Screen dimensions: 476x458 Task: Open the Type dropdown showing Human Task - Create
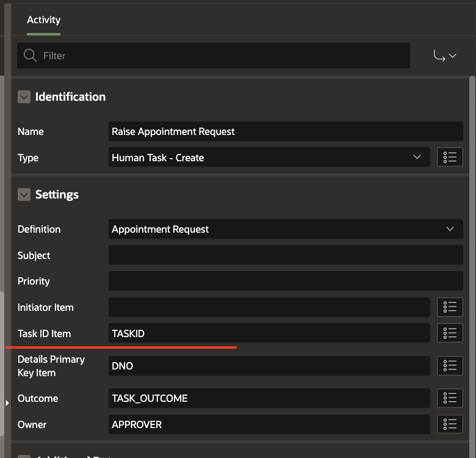tap(269, 158)
